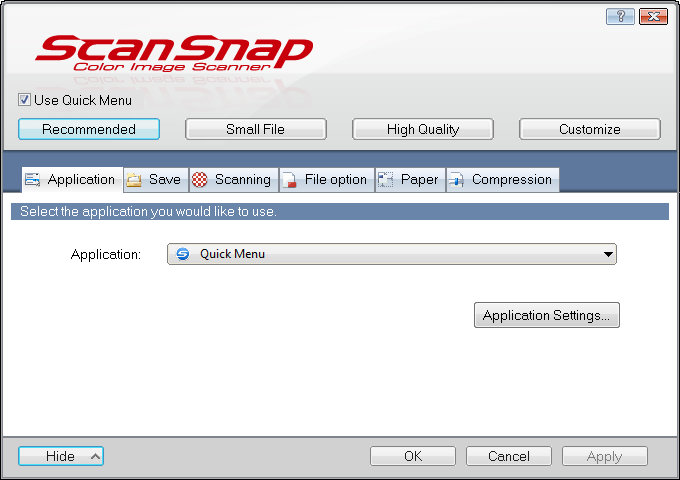This screenshot has height=480, width=680.
Task: Click the 'Select the application you would like to use.' text
Action: (x=148, y=212)
